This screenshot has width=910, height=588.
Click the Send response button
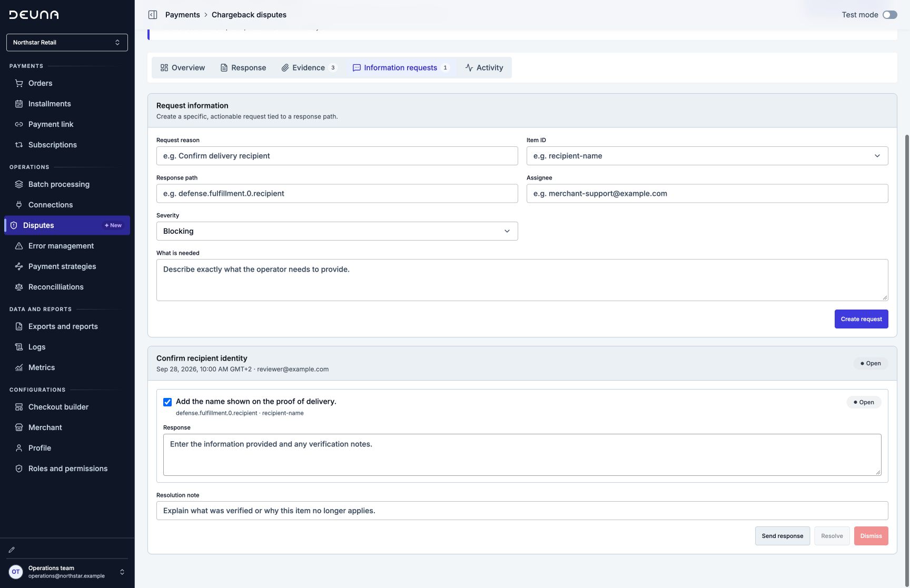(x=783, y=536)
